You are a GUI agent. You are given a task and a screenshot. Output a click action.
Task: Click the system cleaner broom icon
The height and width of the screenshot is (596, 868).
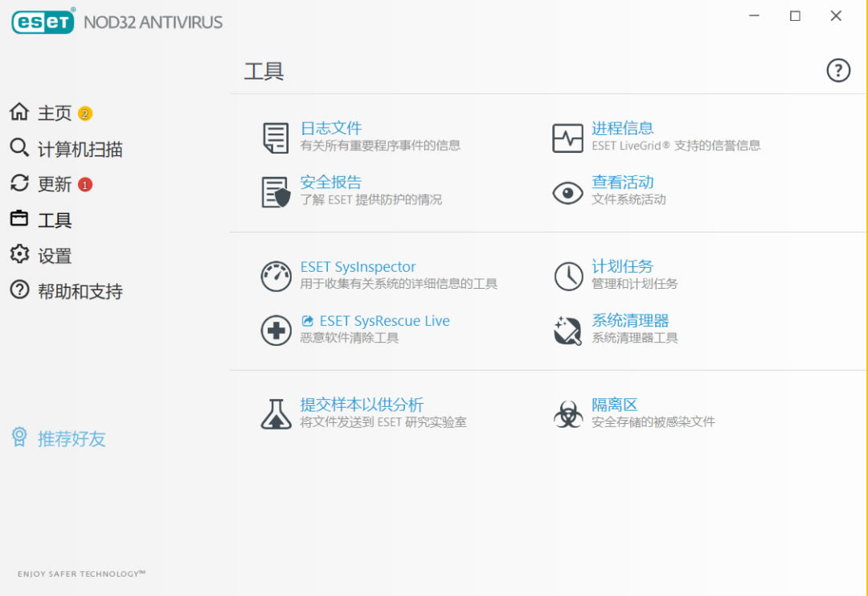(x=567, y=330)
